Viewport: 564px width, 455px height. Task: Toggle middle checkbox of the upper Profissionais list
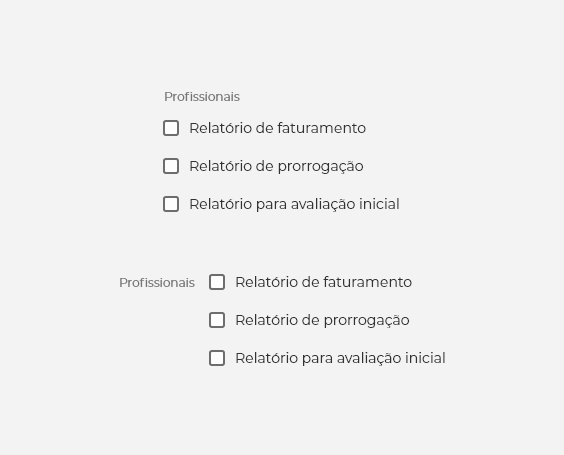click(171, 166)
